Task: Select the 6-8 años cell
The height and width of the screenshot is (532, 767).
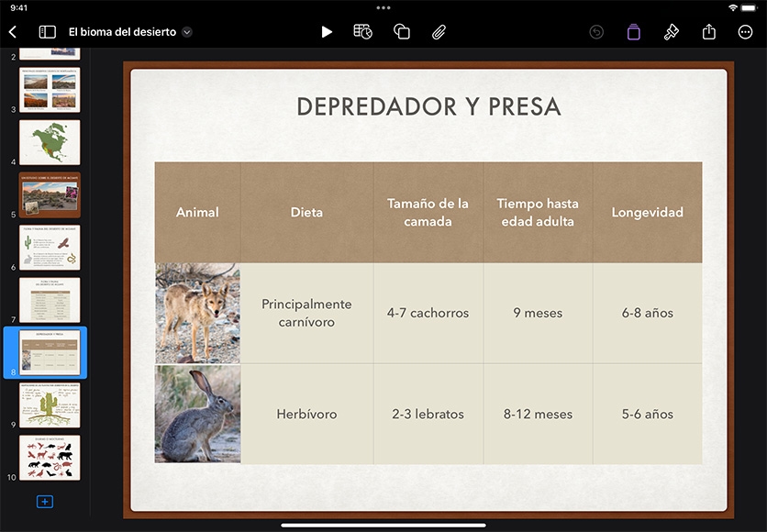Action: point(647,313)
